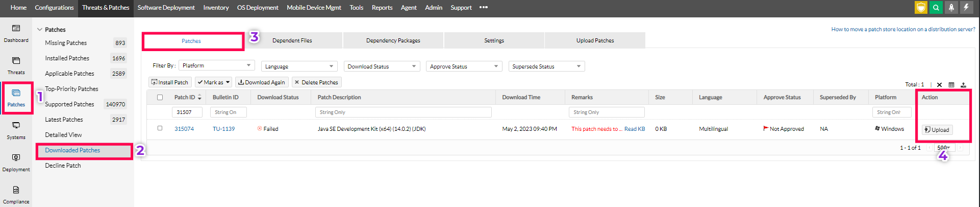Open the Threats sidebar section

coord(16,65)
